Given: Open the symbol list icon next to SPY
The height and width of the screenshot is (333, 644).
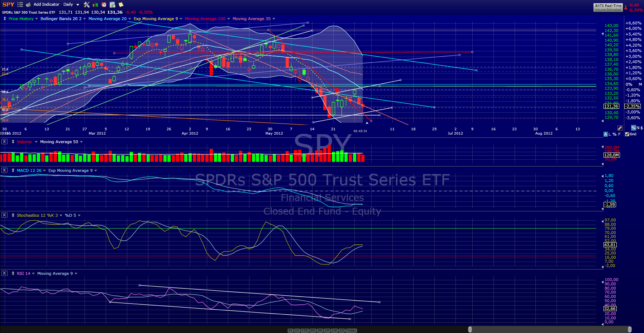Looking at the screenshot, I should [x=20, y=5].
